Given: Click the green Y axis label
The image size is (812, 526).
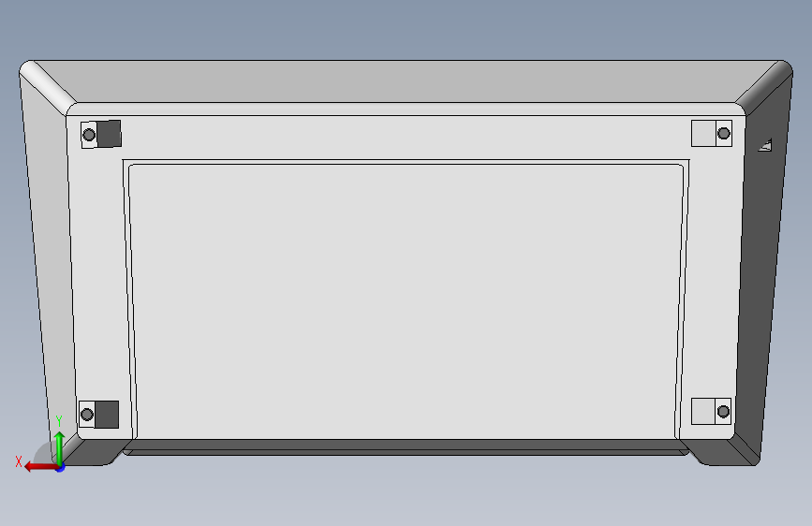Looking at the screenshot, I should [59, 421].
